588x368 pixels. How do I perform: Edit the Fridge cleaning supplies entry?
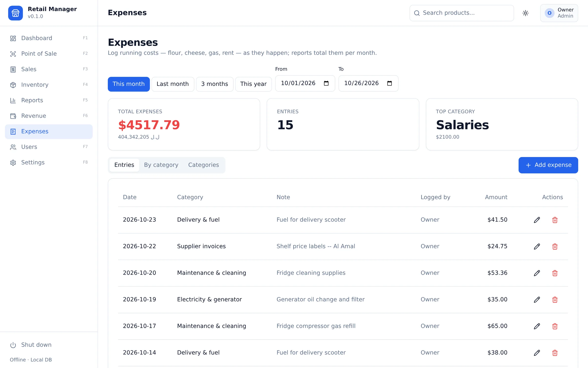(x=537, y=273)
